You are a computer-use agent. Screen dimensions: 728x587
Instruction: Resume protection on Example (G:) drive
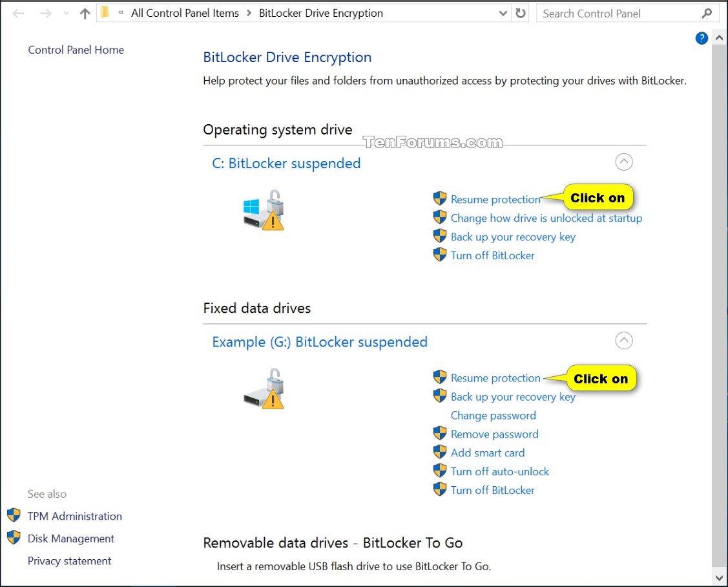495,378
